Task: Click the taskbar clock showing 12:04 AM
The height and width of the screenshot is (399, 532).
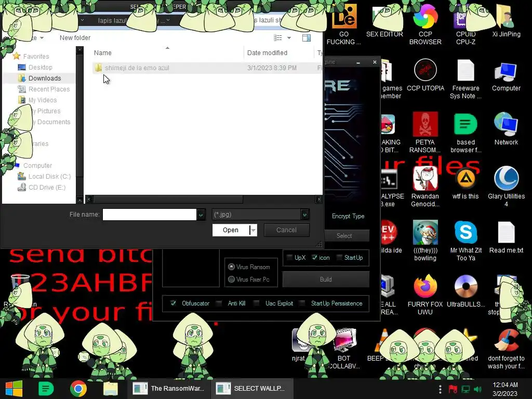Action: click(505, 389)
